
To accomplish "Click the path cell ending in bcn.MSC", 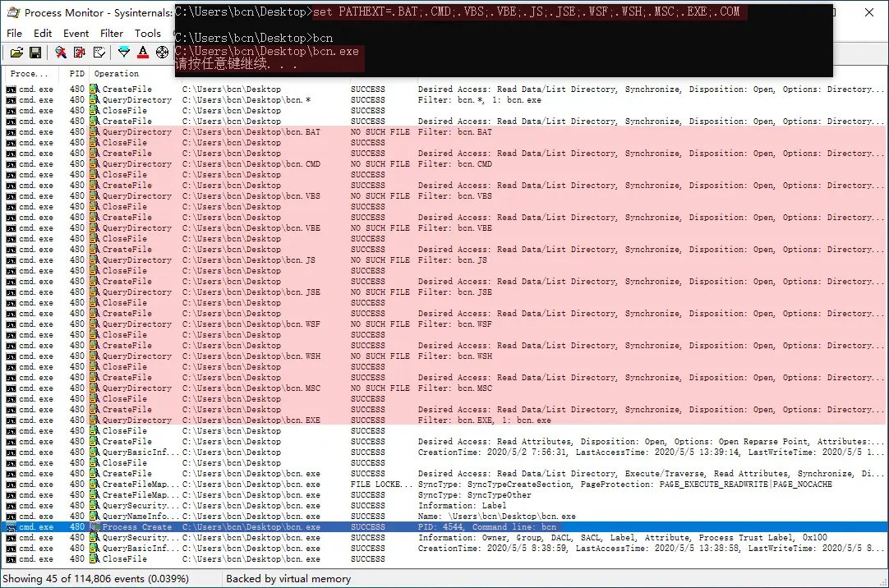I will tap(251, 388).
